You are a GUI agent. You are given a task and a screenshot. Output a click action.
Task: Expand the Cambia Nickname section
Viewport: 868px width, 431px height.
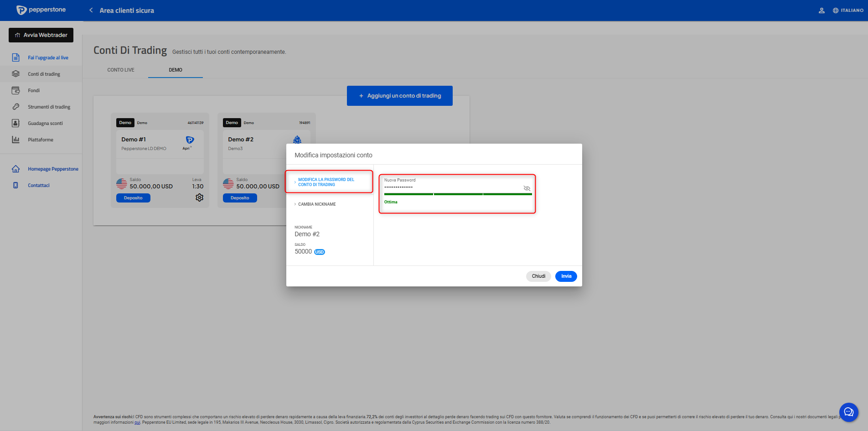point(317,204)
